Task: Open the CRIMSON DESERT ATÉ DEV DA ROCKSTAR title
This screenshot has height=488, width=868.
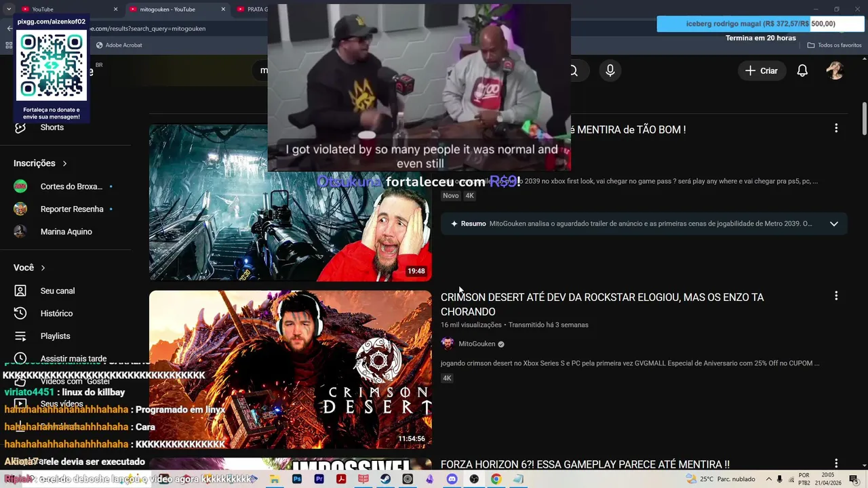Action: click(602, 304)
